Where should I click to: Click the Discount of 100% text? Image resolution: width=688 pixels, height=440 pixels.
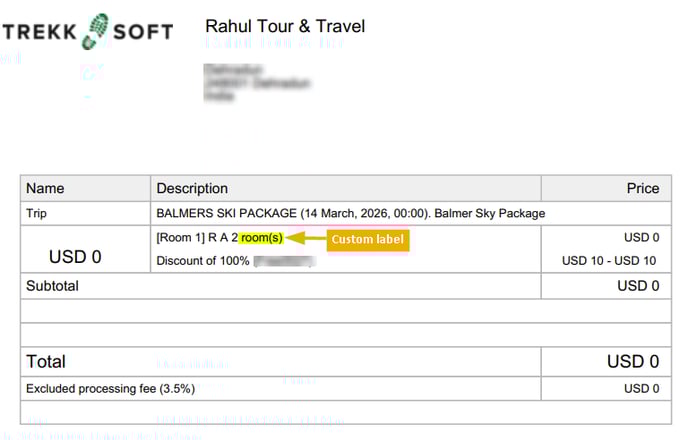click(204, 261)
